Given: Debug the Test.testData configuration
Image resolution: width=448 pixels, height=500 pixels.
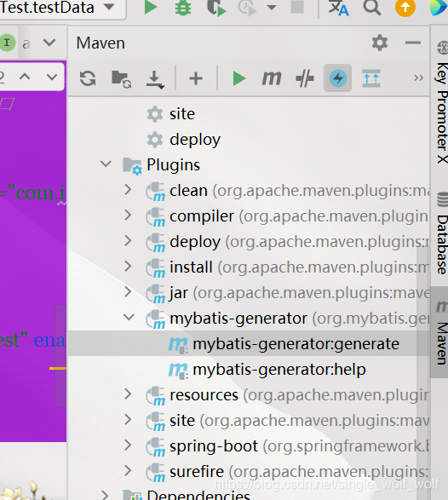Looking at the screenshot, I should click(183, 7).
